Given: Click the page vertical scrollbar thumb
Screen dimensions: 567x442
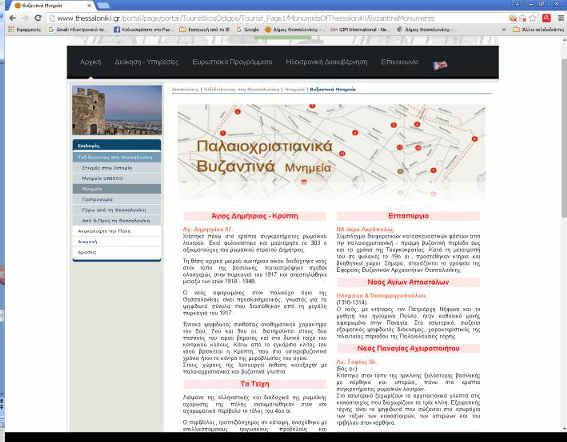Looking at the screenshot, I should [x=564, y=137].
